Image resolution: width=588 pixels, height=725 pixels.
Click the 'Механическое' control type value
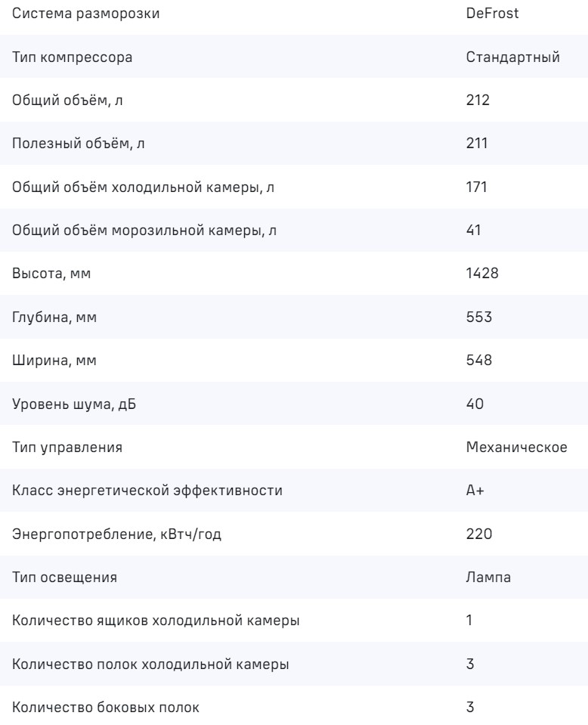(517, 448)
